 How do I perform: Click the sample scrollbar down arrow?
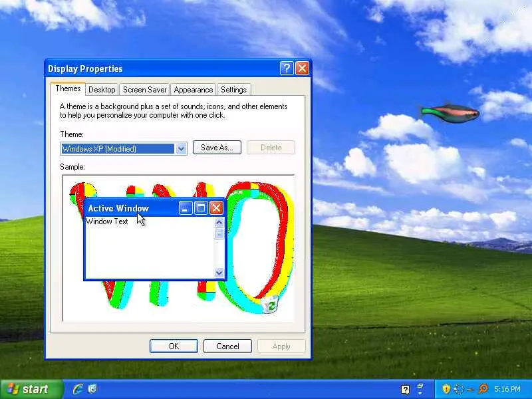coord(219,273)
